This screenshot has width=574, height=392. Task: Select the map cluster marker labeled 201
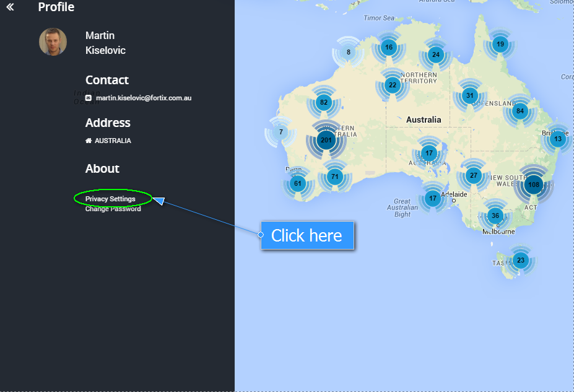point(326,140)
